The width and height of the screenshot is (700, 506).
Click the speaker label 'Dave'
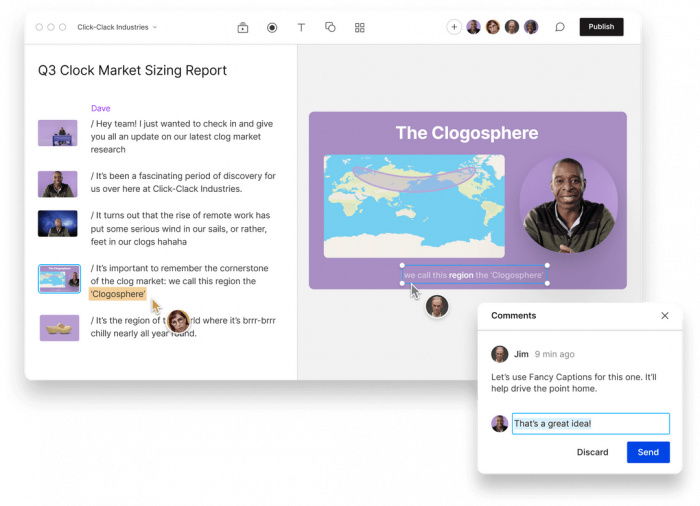(100, 108)
